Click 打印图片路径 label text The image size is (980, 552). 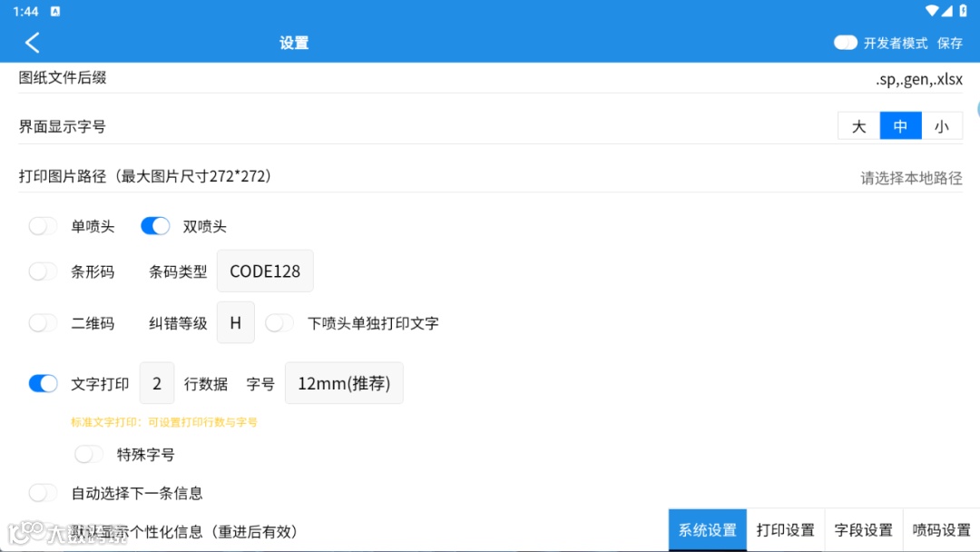(144, 176)
